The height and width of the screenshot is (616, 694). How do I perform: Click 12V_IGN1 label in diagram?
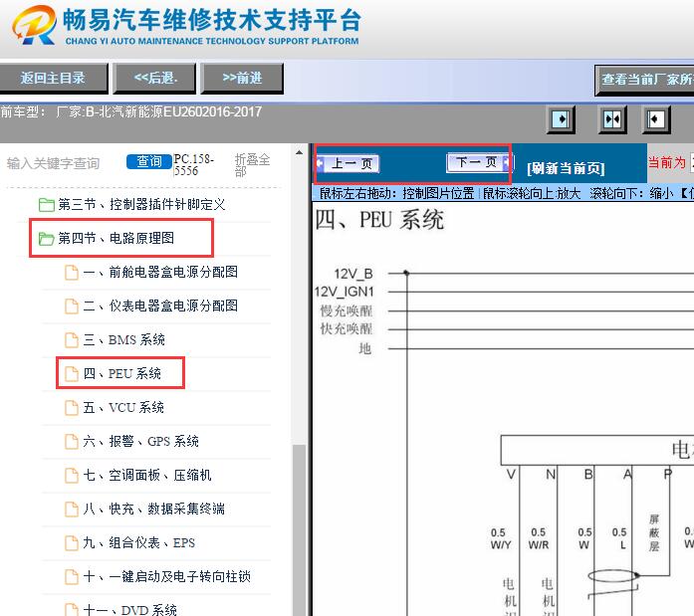pos(344,292)
